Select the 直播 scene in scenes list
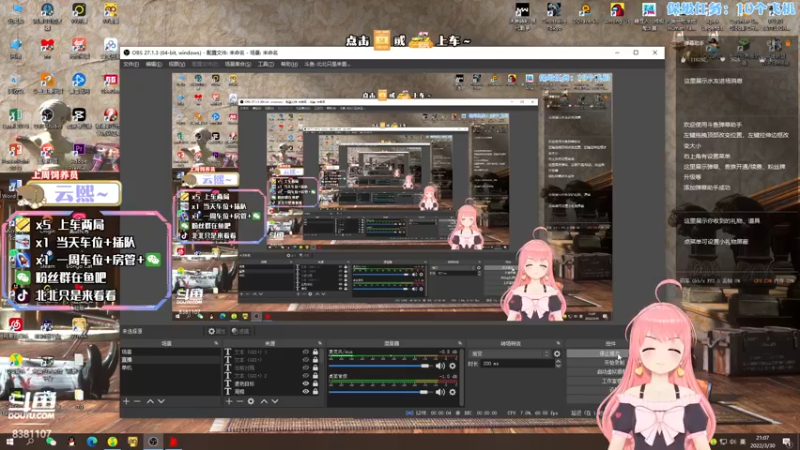This screenshot has height=450, width=800. click(170, 360)
